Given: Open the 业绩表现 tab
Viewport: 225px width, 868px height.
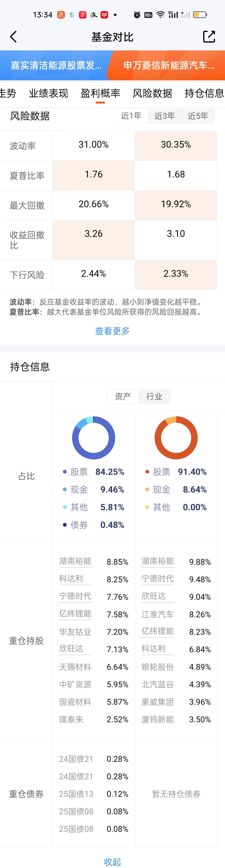Looking at the screenshot, I should [49, 93].
